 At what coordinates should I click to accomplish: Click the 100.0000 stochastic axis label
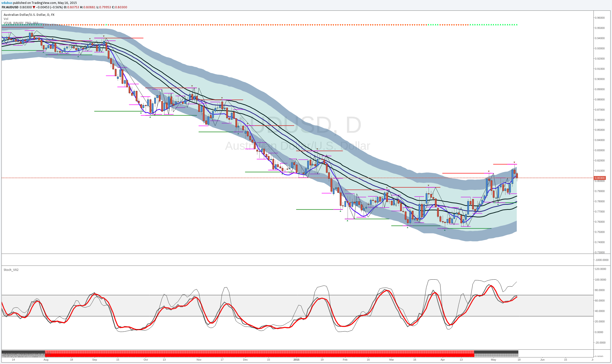tap(601, 280)
